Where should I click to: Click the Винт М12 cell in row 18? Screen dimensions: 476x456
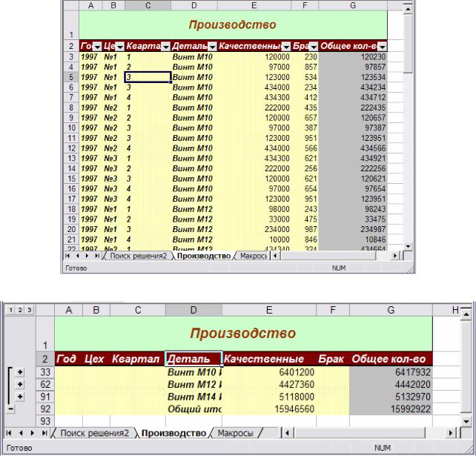click(194, 209)
